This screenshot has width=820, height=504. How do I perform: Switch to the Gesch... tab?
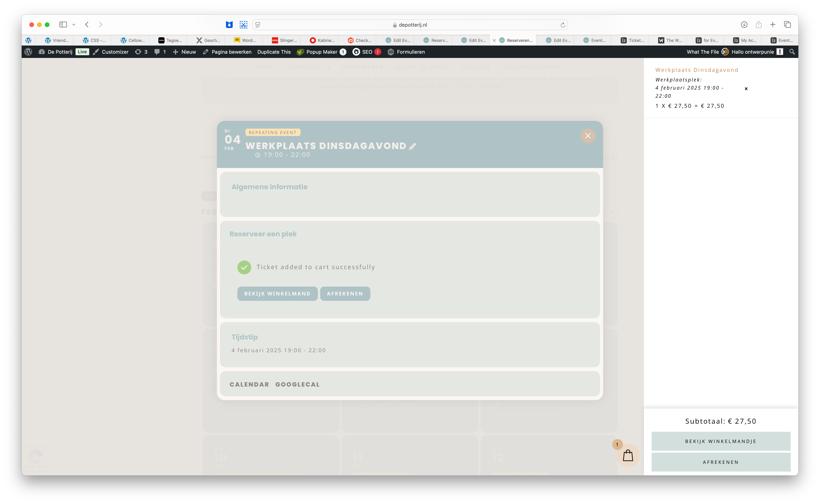click(x=208, y=40)
